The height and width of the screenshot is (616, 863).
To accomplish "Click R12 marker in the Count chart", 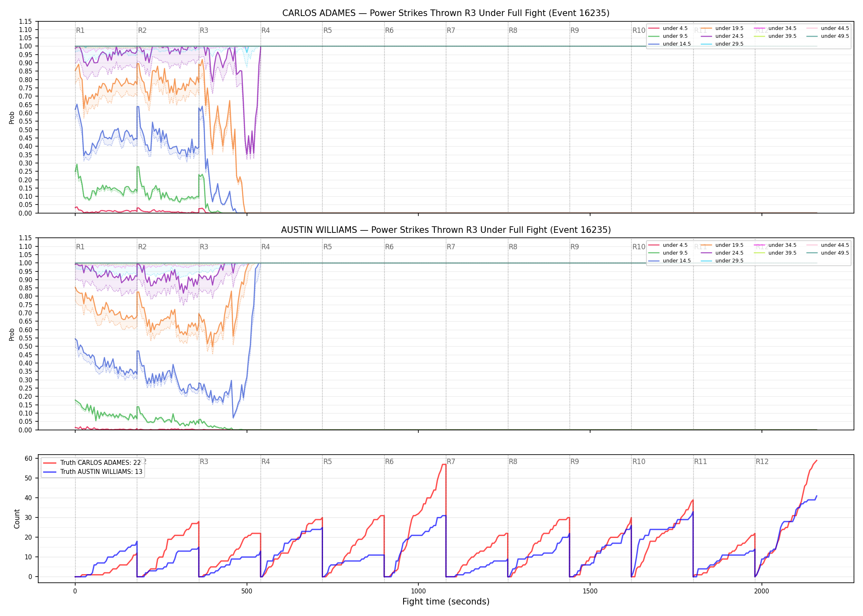I will pyautogui.click(x=762, y=462).
